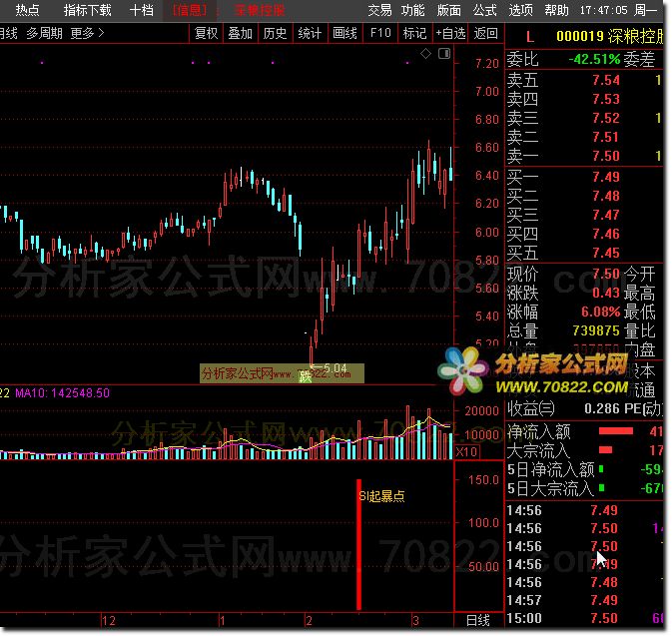The height and width of the screenshot is (636, 672).
Task: Open the 日线 period selector at bottom right
Action: (x=478, y=620)
